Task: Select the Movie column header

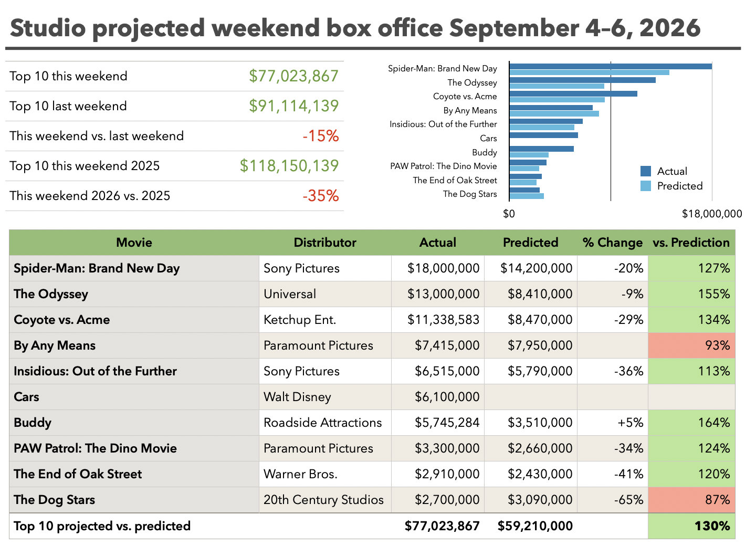Action: click(x=134, y=243)
